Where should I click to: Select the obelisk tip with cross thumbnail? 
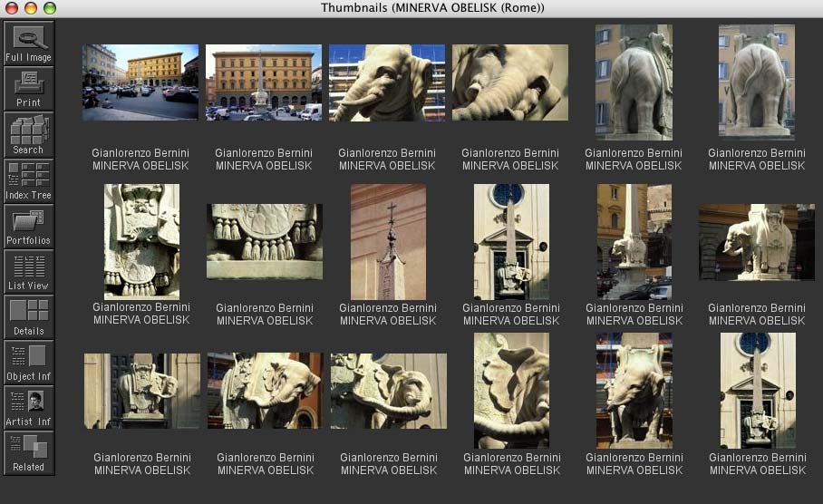click(388, 241)
